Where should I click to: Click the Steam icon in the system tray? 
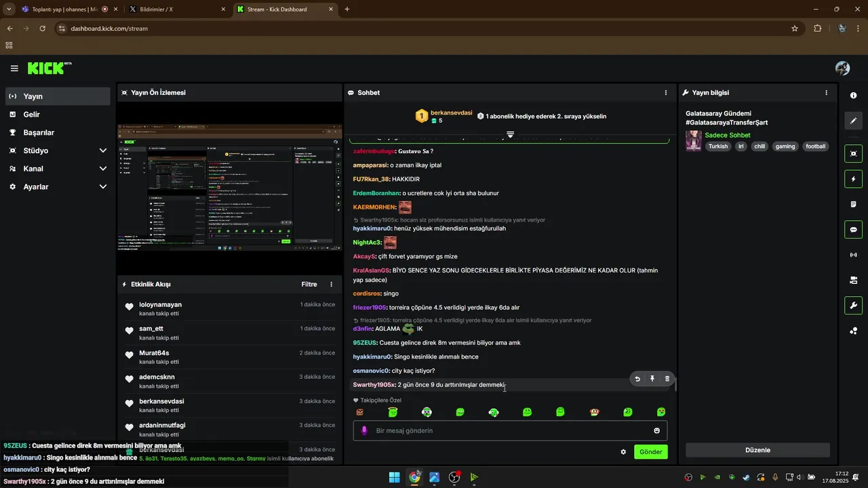pos(746,477)
